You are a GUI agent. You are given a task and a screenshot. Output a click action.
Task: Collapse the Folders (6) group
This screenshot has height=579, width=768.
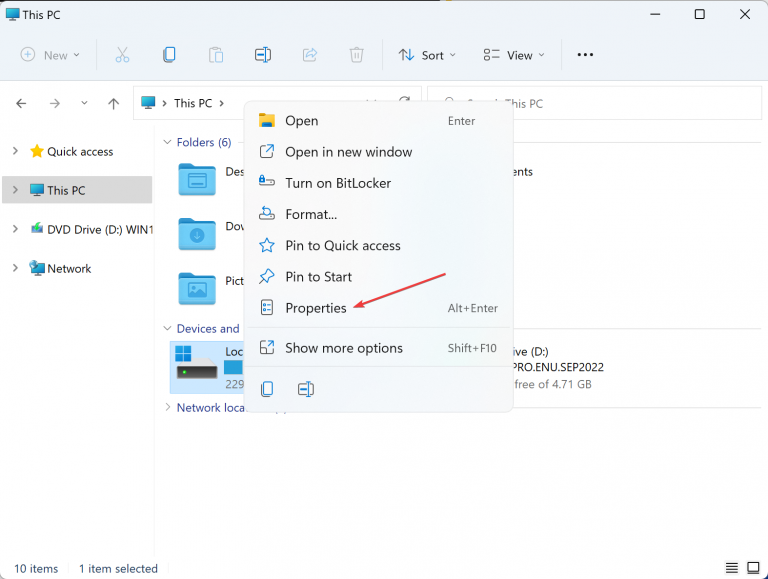point(167,142)
